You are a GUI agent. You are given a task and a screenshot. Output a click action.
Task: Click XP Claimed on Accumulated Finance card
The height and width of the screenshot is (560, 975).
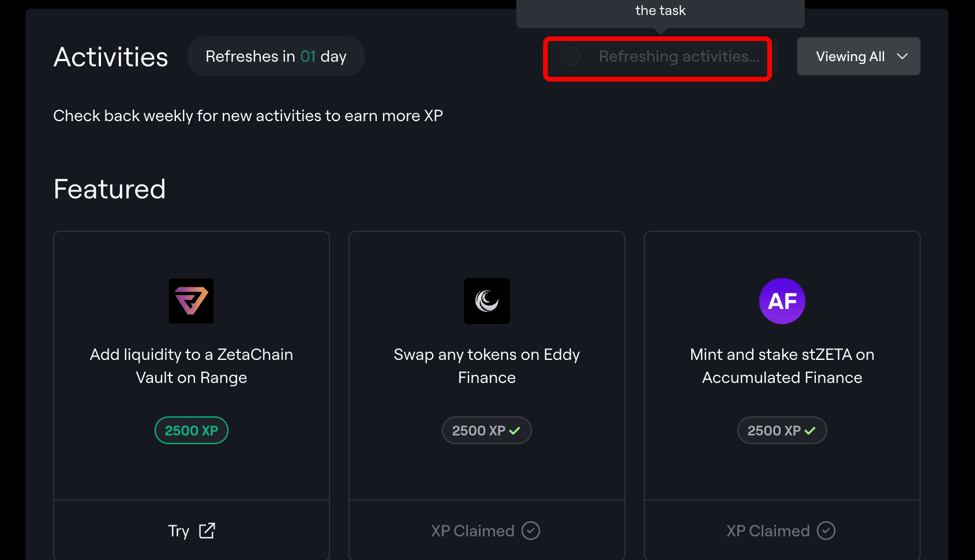coord(768,531)
